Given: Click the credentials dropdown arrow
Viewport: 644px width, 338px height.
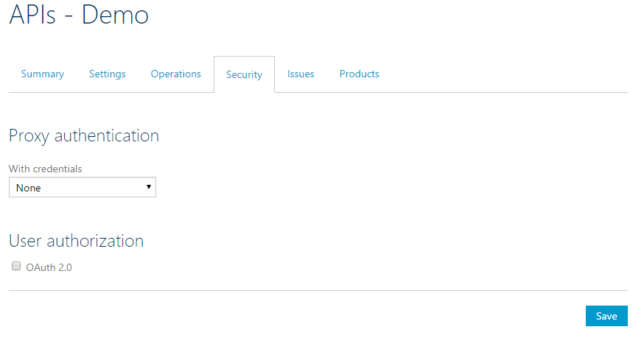Looking at the screenshot, I should click(149, 187).
